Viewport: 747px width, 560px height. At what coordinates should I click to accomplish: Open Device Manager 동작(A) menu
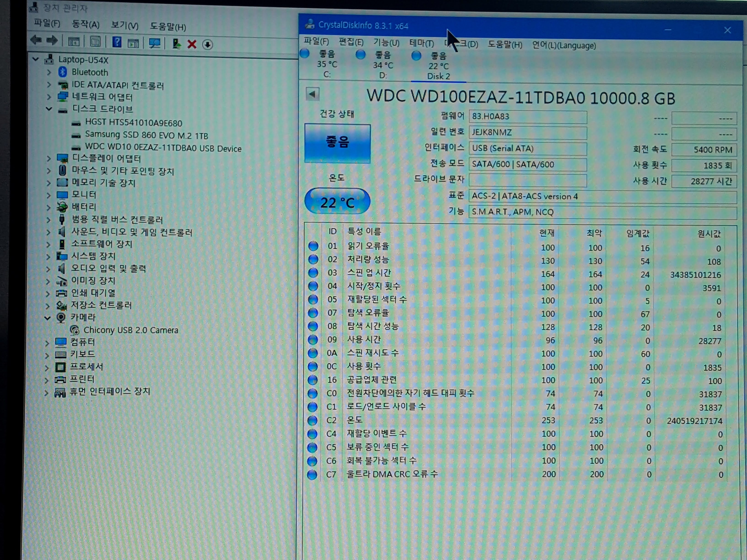86,24
